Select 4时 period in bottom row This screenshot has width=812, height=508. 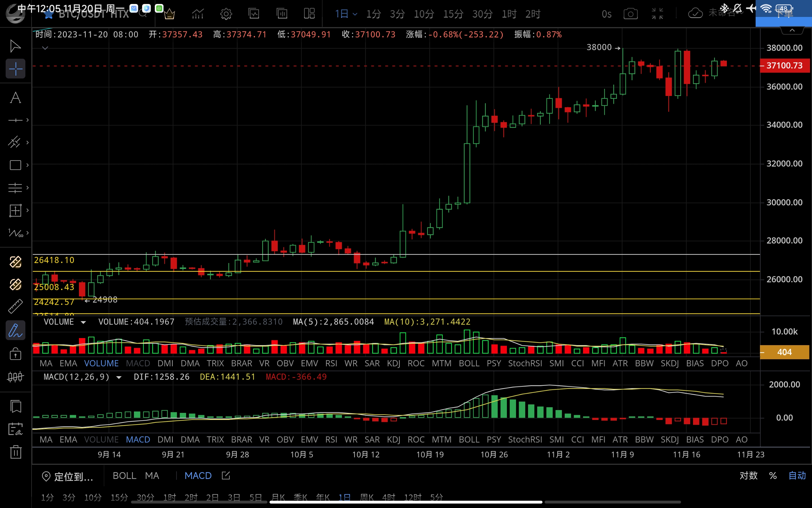[389, 497]
